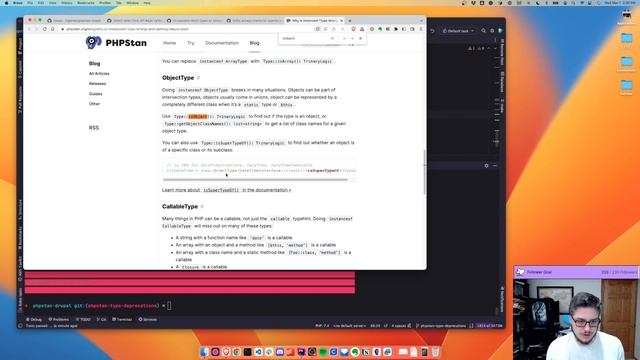Open the PHP language level status selector
The image size is (640, 360).
click(322, 326)
